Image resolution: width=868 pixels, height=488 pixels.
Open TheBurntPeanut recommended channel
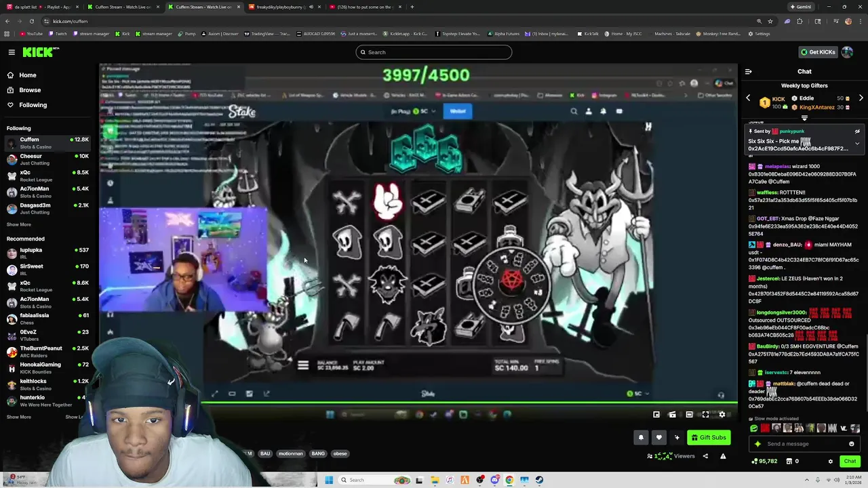pyautogui.click(x=47, y=351)
